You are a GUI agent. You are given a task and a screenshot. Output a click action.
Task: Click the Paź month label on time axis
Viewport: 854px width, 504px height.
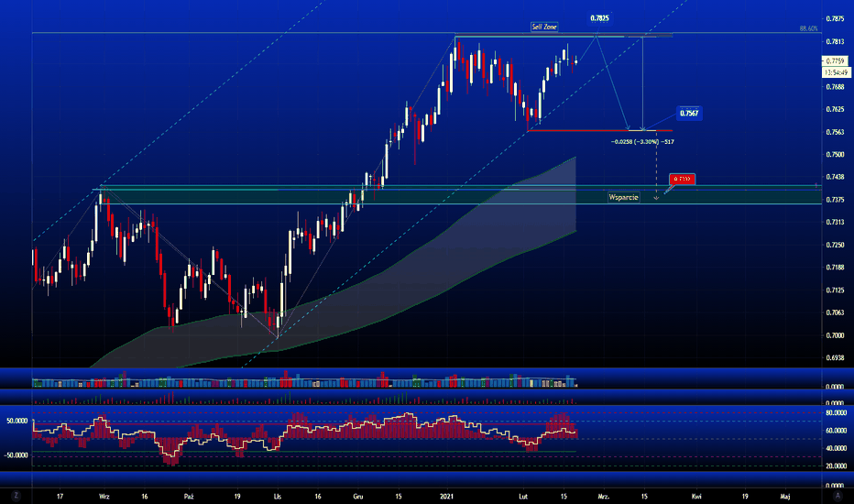tap(189, 497)
